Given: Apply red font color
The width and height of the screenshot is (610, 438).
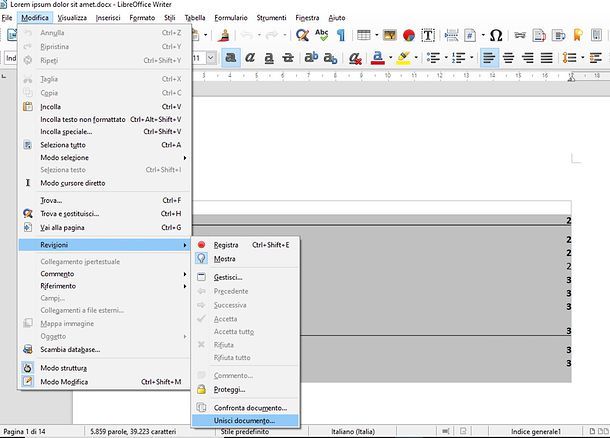Looking at the screenshot, I should pos(377,58).
